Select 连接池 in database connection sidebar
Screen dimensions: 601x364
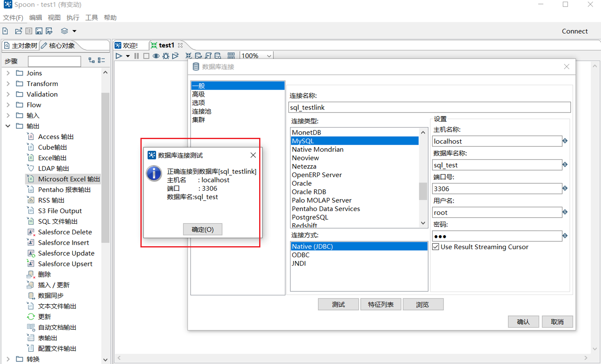(x=202, y=111)
